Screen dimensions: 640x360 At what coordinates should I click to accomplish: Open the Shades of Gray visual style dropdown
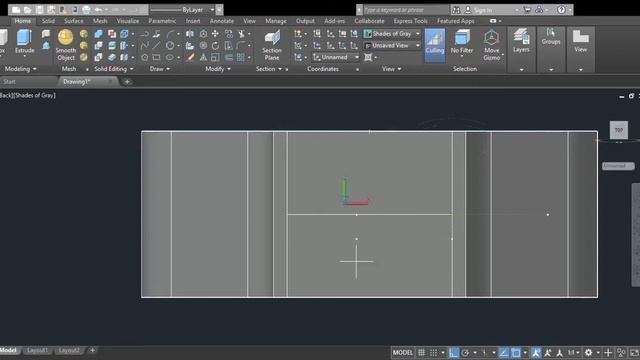coord(392,33)
